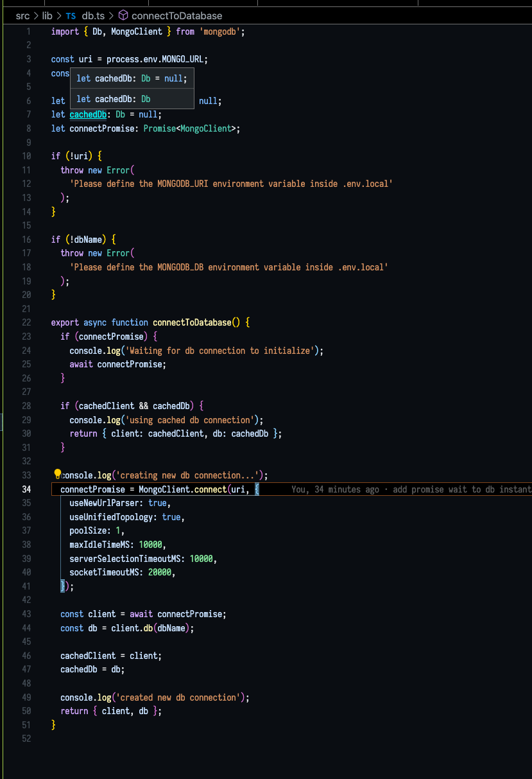Open the src folder breadcrumb
The height and width of the screenshot is (779, 532).
coord(22,15)
